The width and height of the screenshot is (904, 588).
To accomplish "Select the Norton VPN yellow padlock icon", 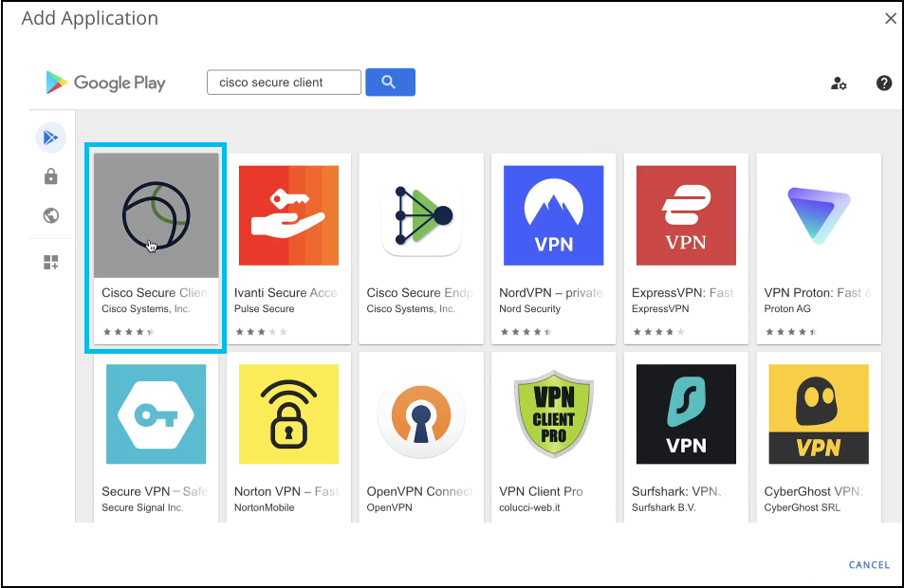I will tap(288, 413).
